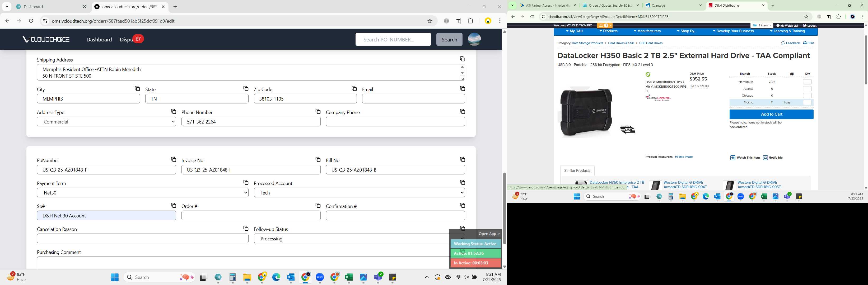Click the Search button in CloudChoice header
This screenshot has height=285, width=868.
click(449, 39)
